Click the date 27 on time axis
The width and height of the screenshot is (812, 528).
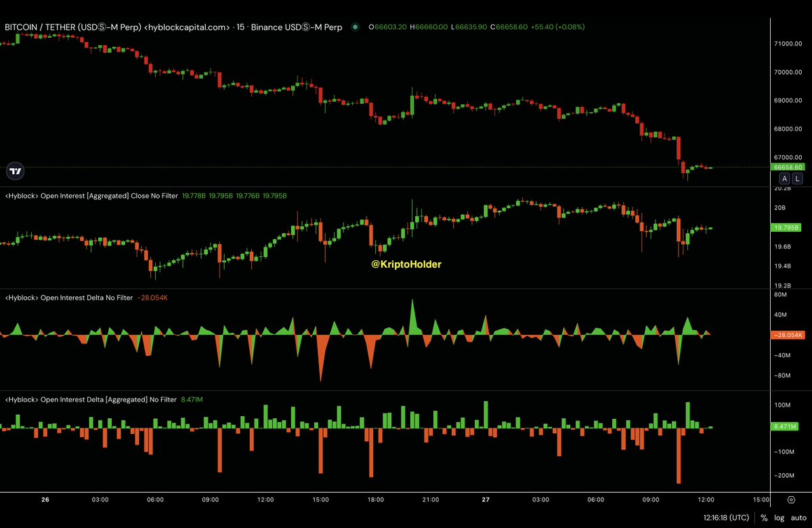[x=485, y=500]
